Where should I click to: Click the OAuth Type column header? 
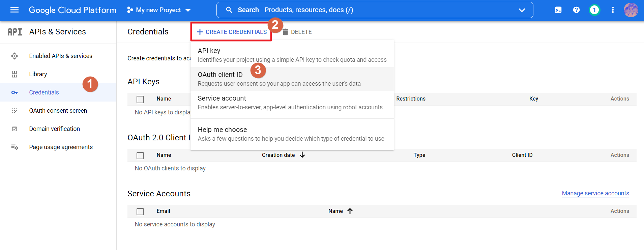[419, 155]
